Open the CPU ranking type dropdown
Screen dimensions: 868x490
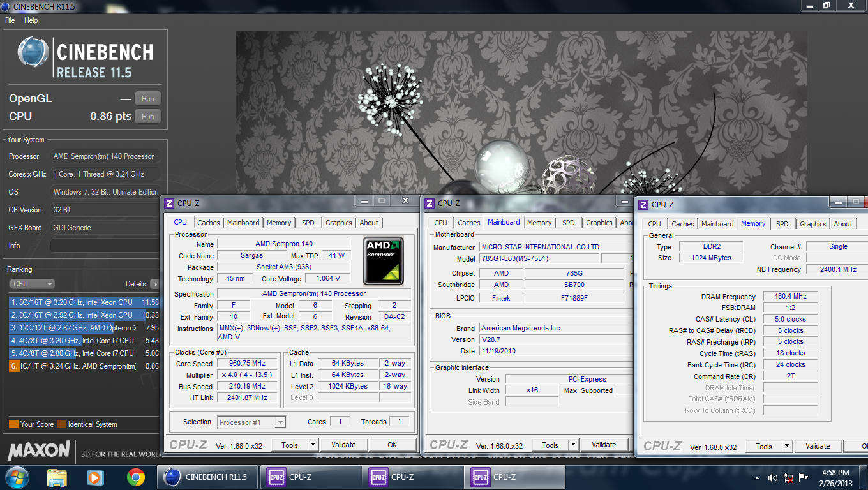click(32, 284)
